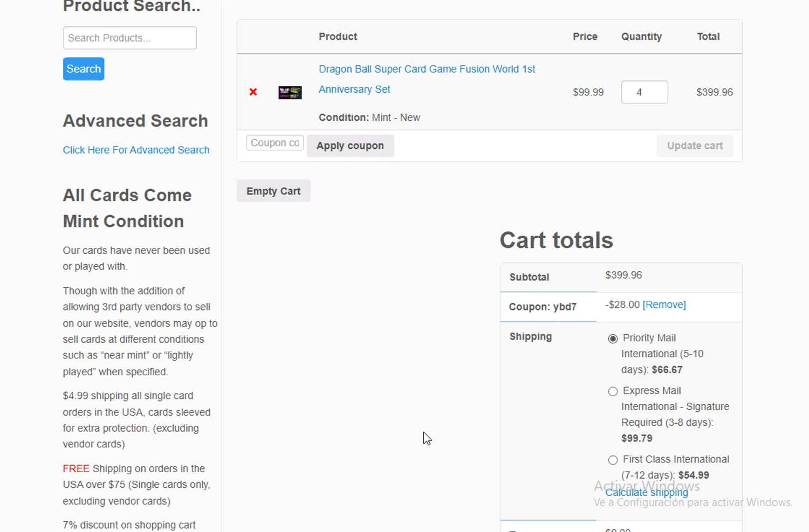Open Dragon Ball Super Card Game product link
This screenshot has width=809, height=532.
tap(427, 79)
